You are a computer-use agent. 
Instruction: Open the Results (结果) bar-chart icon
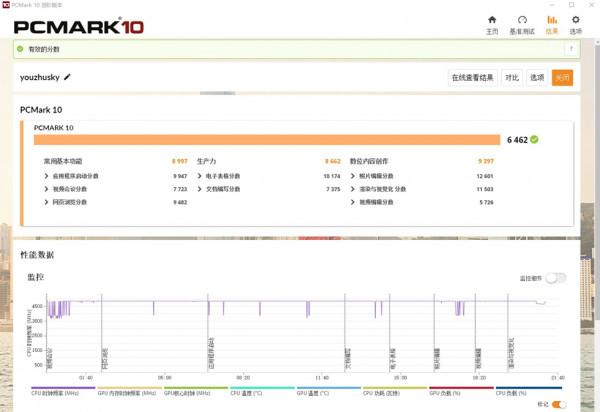coord(552,20)
